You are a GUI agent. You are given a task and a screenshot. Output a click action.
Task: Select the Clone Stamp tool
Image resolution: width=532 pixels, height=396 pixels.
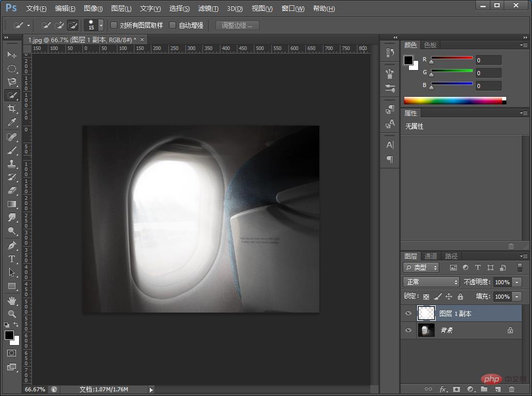(x=12, y=164)
